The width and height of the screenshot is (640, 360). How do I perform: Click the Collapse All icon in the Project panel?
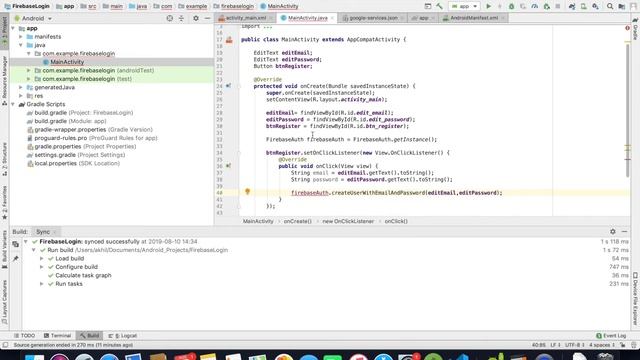coord(181,18)
